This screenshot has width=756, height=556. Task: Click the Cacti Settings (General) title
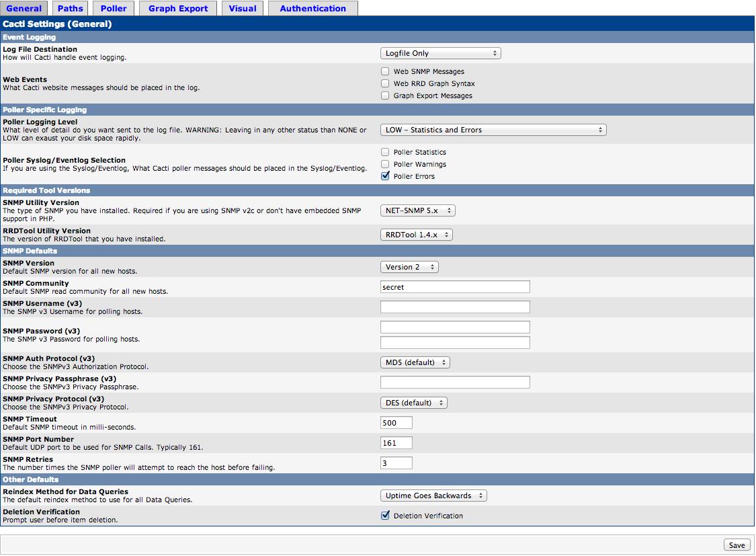tap(57, 24)
